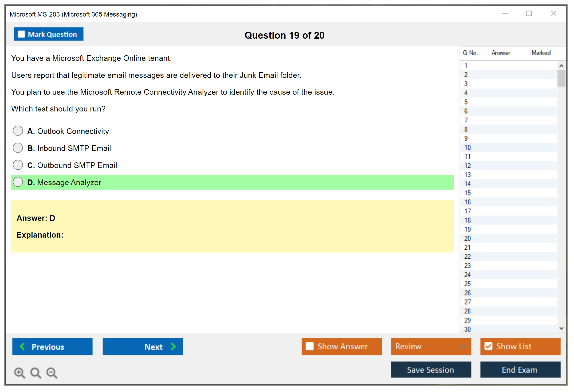This screenshot has height=392, width=574.
Task: Click the reset zoom magnifier icon
Action: (36, 373)
